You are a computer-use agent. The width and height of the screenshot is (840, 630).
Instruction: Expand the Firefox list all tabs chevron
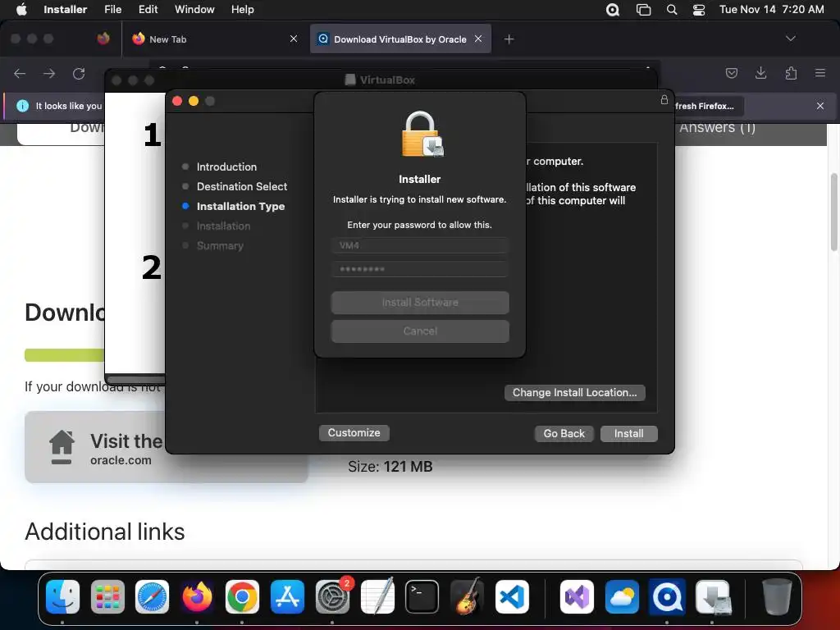pyautogui.click(x=790, y=39)
